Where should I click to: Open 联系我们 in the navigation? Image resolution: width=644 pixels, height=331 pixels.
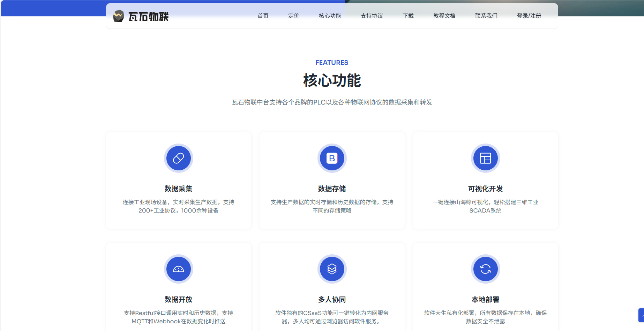(486, 16)
